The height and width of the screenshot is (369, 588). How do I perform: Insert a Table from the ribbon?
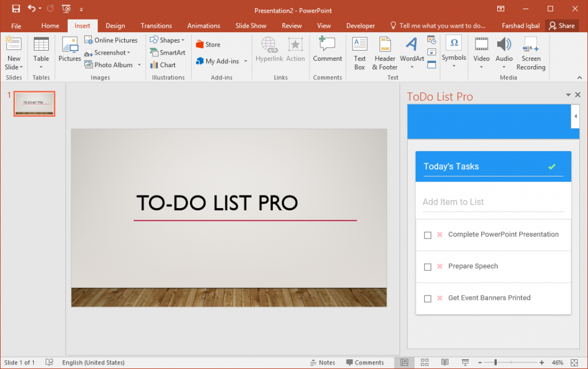pos(41,55)
